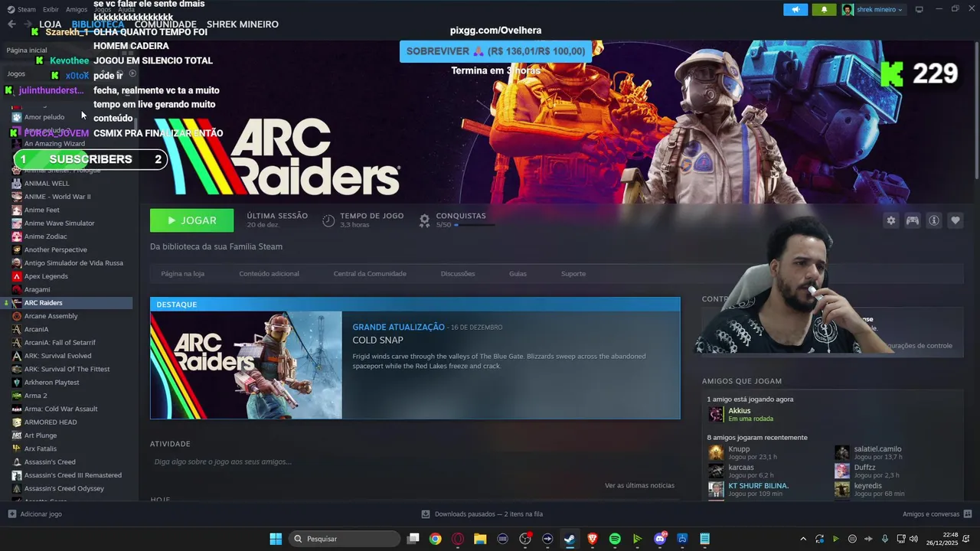Open Task View on taskbar
Viewport: 980px width, 551px height.
413,539
